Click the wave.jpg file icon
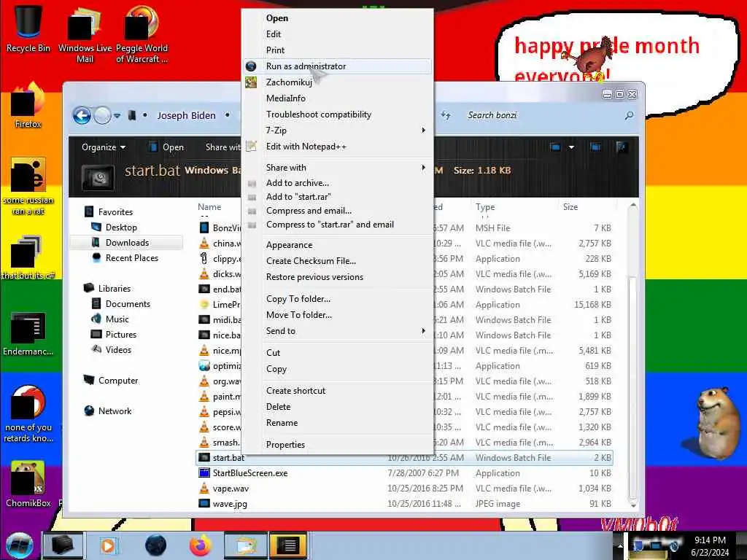Image resolution: width=747 pixels, height=560 pixels. point(204,503)
